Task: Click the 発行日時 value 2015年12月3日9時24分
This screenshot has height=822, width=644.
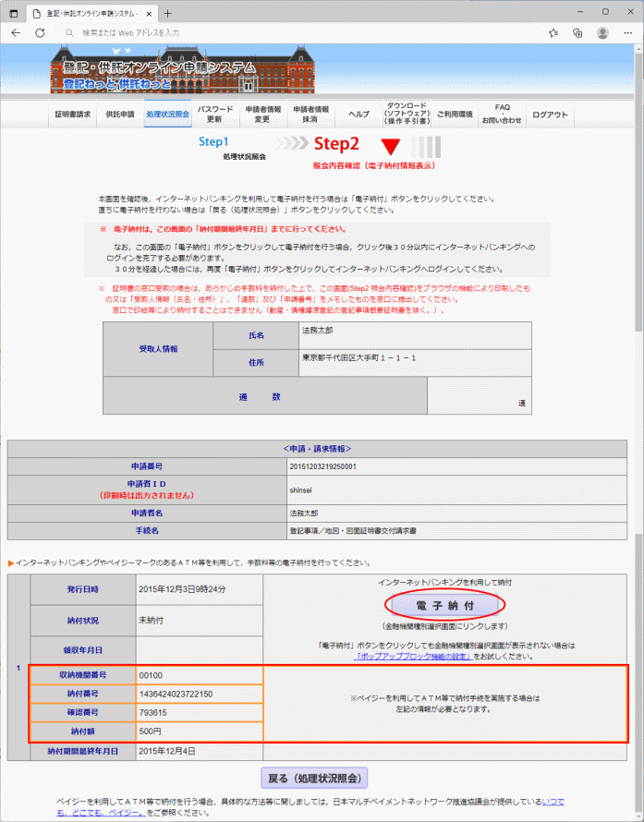Action: coord(182,589)
